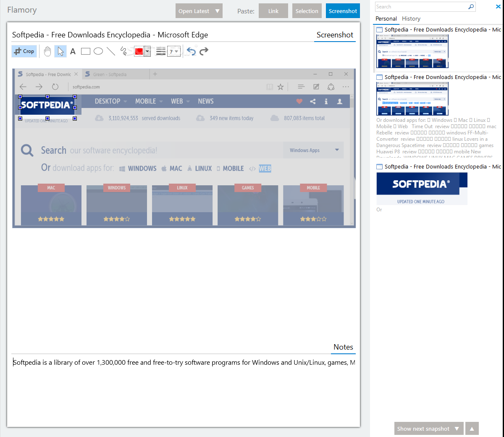Open the line width 7 dropdown
Image resolution: width=504 pixels, height=437 pixels.
(174, 51)
